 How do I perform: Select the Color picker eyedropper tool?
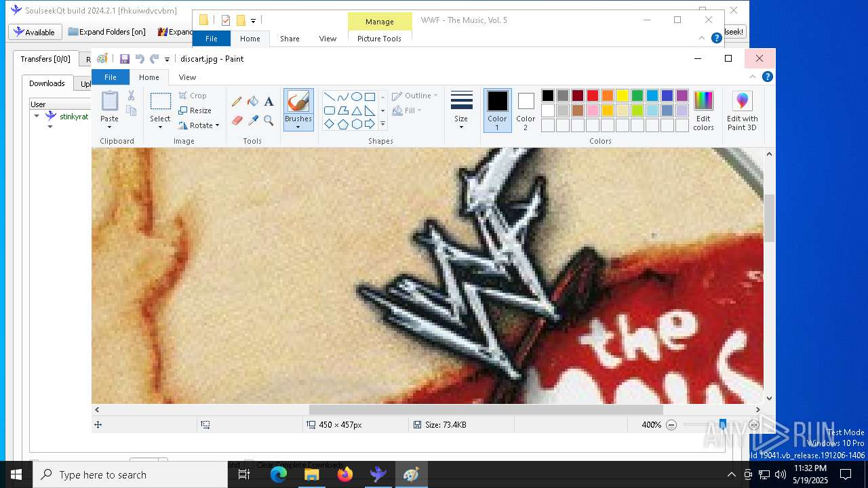click(x=253, y=121)
